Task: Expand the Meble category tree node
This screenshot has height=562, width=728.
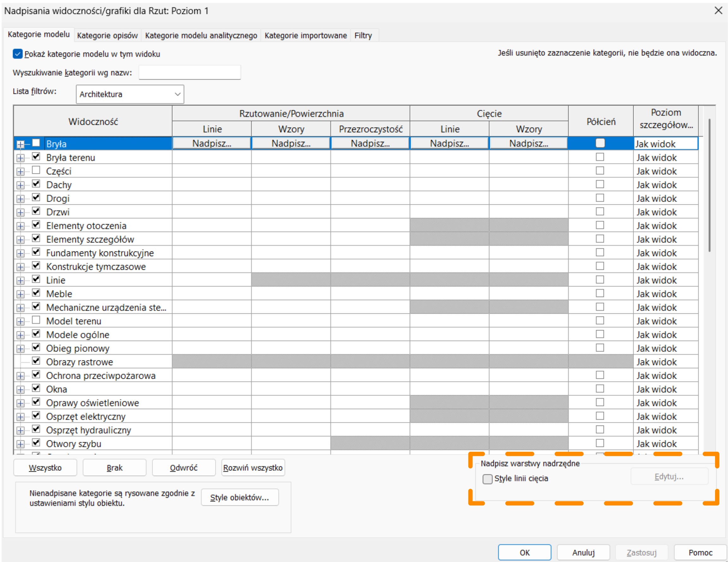Action: tap(20, 294)
